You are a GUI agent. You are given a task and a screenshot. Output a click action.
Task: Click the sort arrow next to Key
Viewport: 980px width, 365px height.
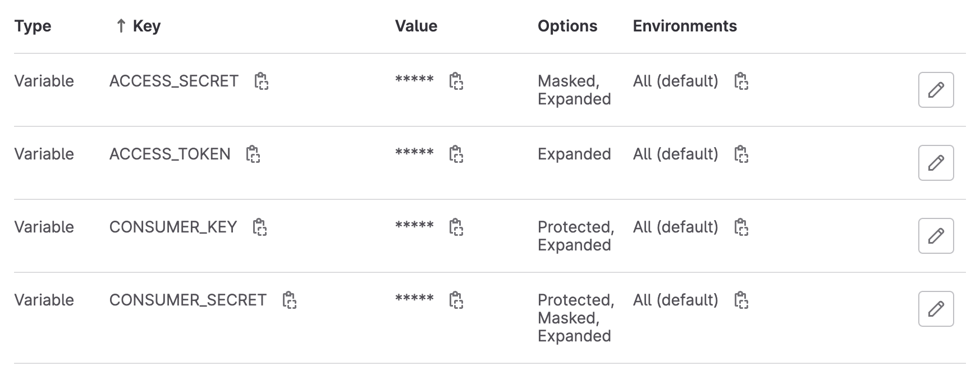pos(120,26)
